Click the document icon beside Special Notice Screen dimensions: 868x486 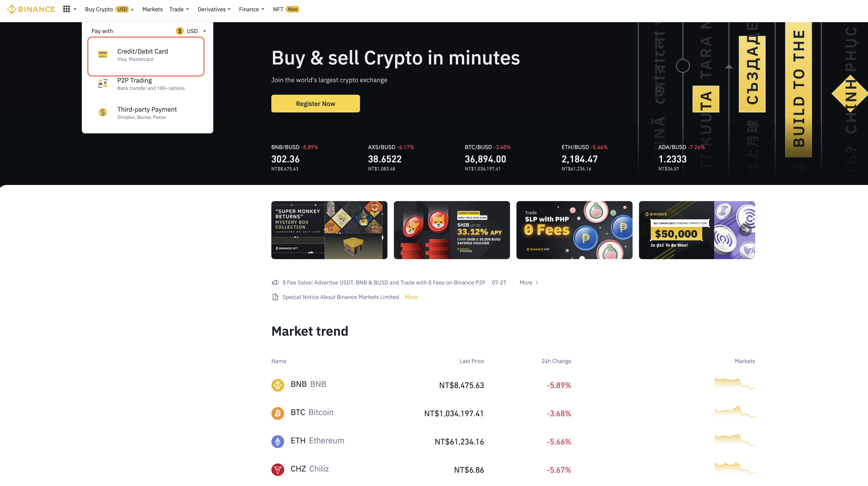click(275, 297)
